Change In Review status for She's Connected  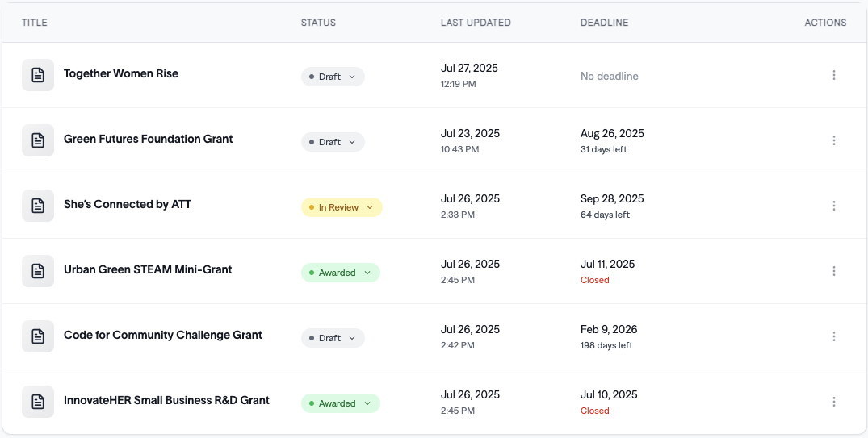[342, 207]
